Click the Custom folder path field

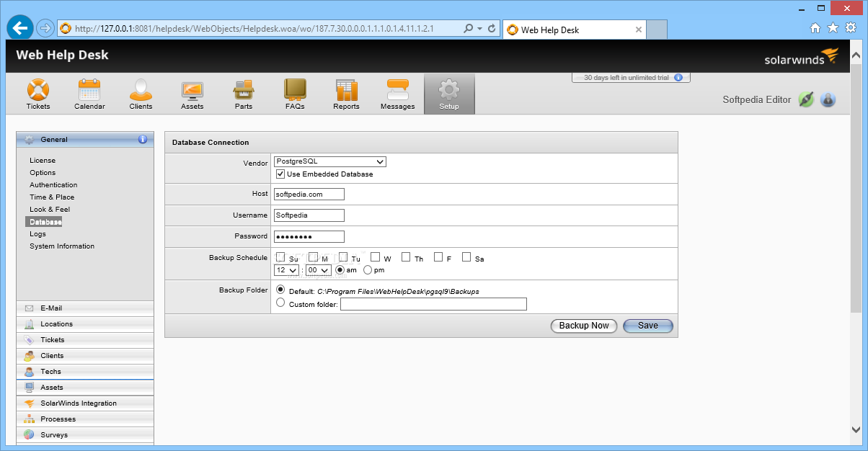tap(434, 304)
